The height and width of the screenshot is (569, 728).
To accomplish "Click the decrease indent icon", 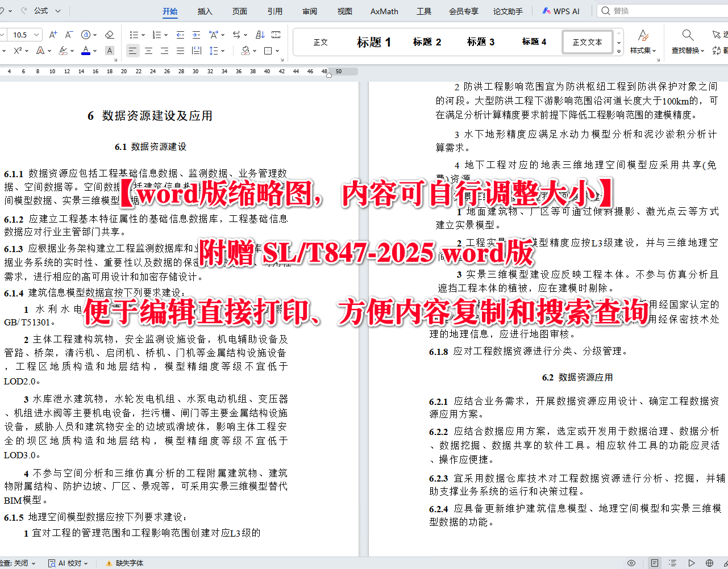I will pos(180,35).
